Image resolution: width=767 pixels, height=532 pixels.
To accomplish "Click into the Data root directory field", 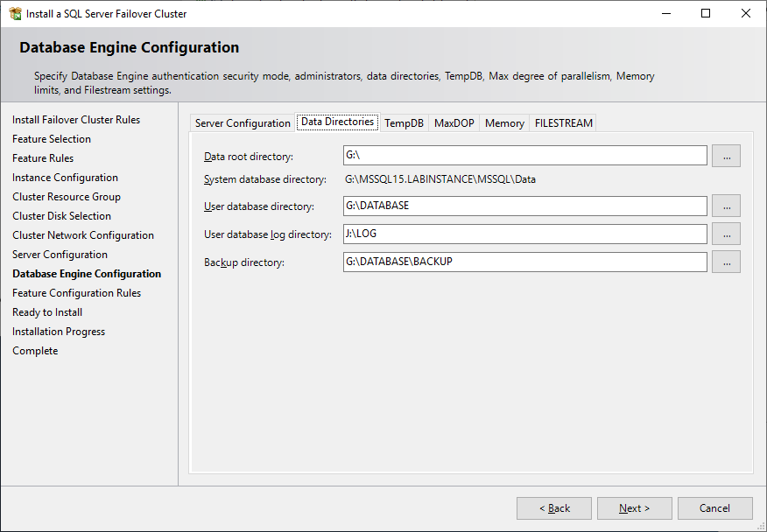I will click(x=524, y=156).
